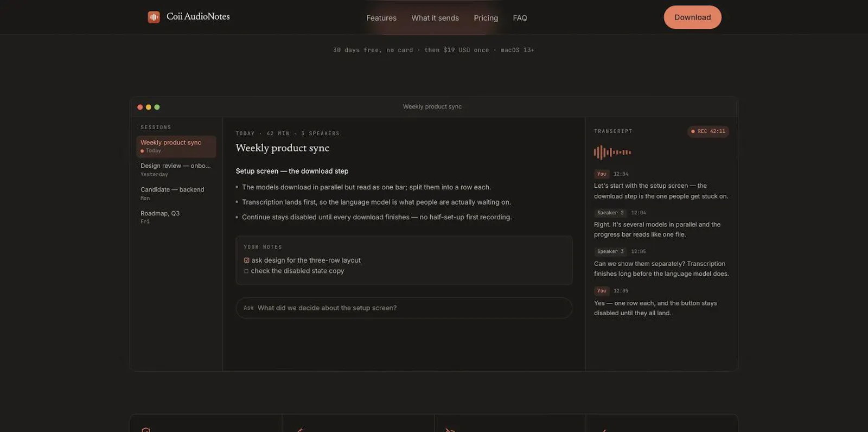The image size is (868, 432).
Task: Open the Candidate — backend session
Action: [x=176, y=194]
